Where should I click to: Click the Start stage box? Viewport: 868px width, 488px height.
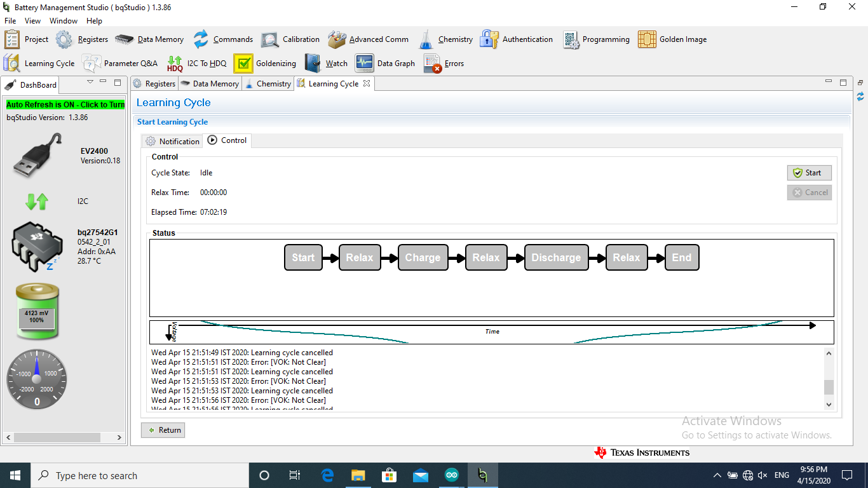[x=303, y=257]
